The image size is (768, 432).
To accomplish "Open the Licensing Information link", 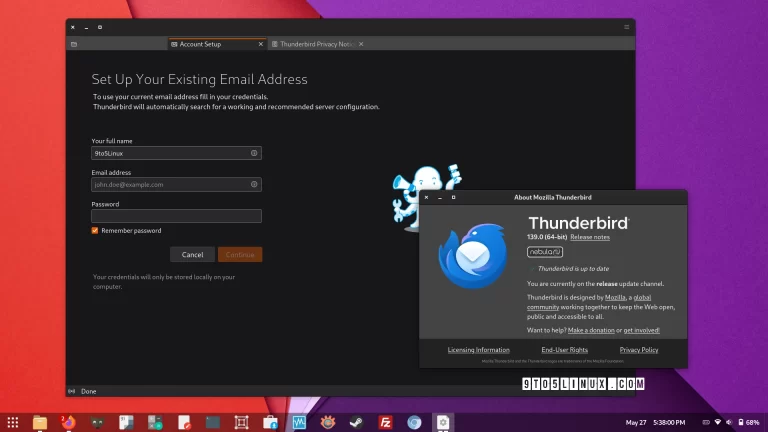I will [479, 350].
